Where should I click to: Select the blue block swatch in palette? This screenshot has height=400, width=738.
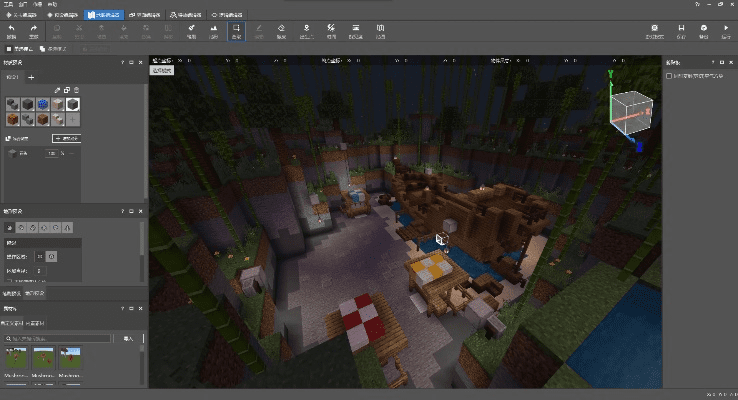point(42,104)
